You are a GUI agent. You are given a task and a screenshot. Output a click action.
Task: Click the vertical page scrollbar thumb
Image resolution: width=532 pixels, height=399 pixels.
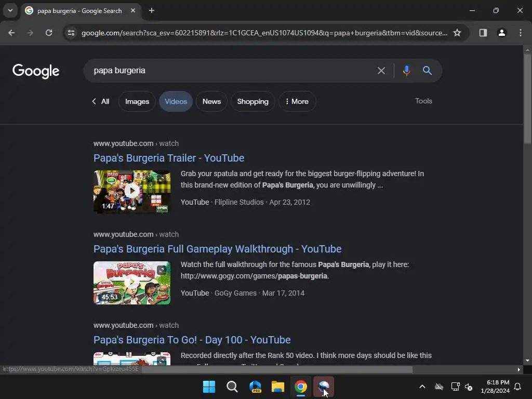527,98
